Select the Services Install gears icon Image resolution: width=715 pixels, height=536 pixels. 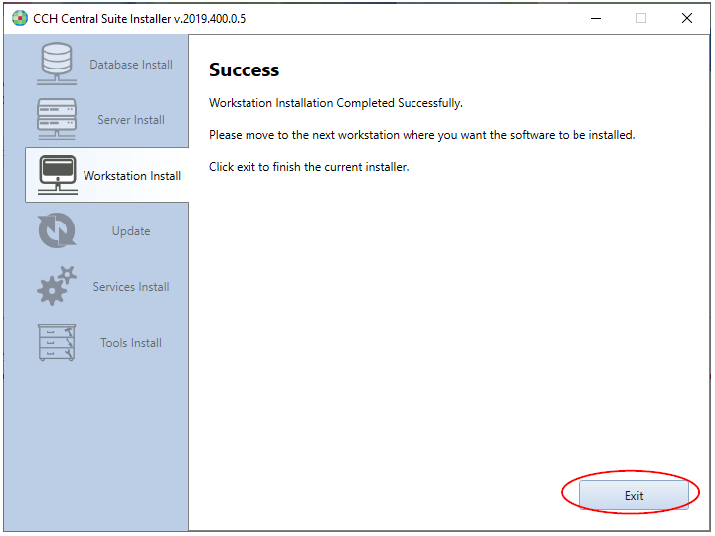57,286
